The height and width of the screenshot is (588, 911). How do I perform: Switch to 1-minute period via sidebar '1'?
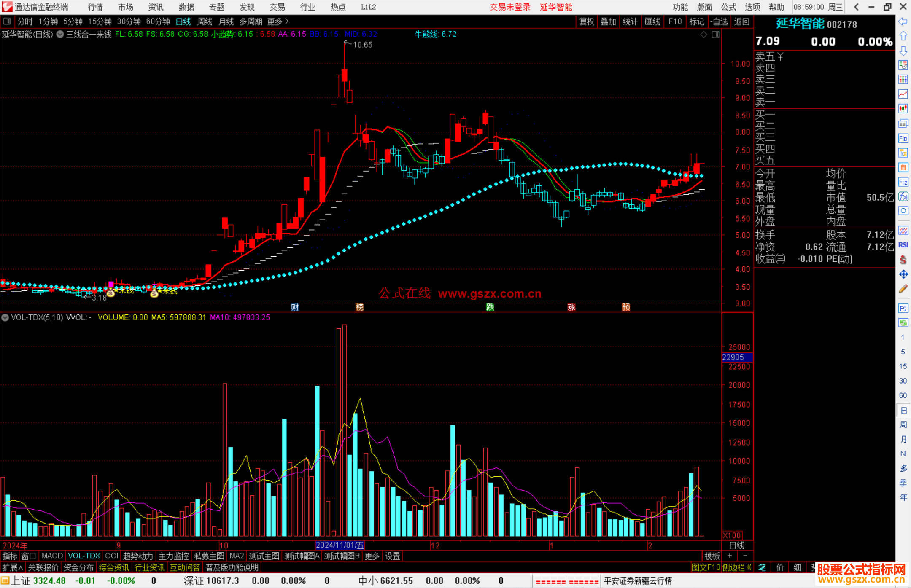[903, 337]
